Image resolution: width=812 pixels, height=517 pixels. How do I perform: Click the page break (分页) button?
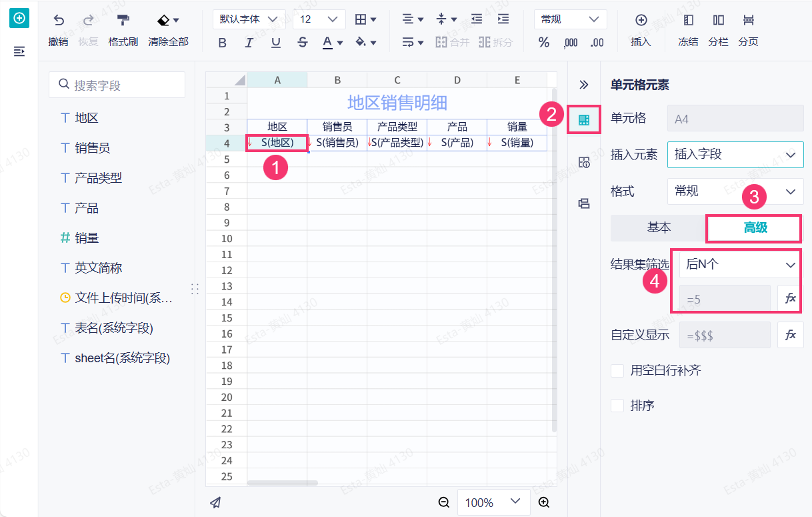[x=748, y=31]
